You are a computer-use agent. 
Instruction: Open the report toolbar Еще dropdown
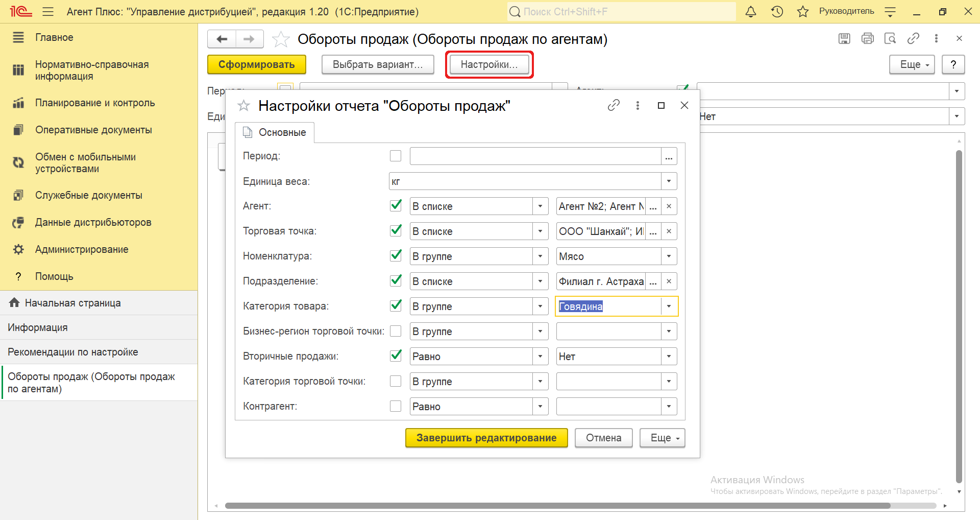pyautogui.click(x=912, y=64)
